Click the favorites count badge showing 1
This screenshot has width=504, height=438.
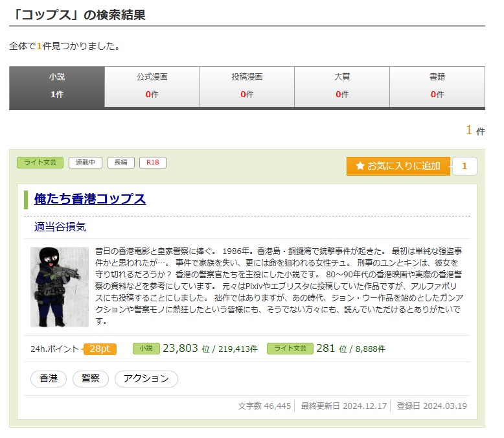tap(464, 166)
